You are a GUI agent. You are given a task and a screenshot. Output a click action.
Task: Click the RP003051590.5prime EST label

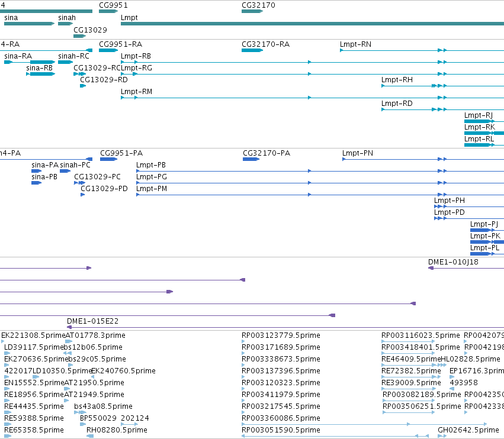(x=281, y=430)
